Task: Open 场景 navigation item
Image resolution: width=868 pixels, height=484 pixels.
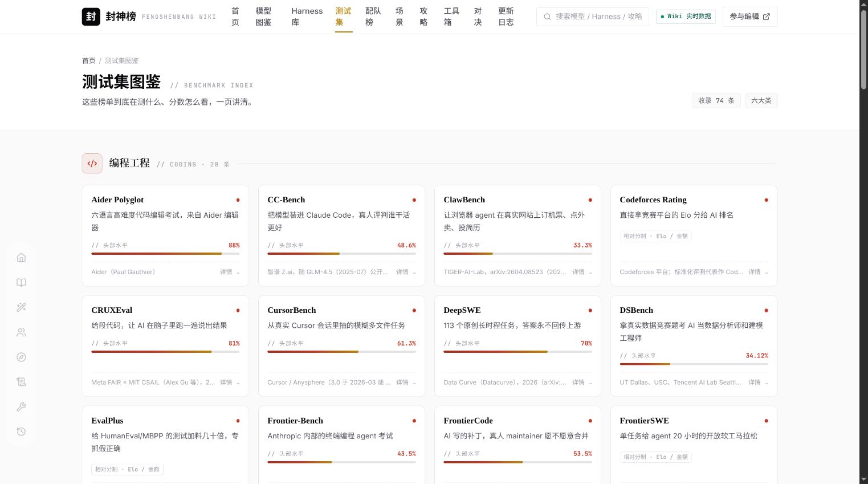Action: tap(400, 17)
